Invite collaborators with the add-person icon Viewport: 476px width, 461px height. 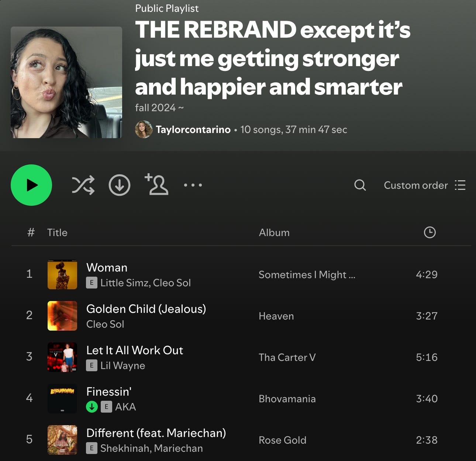click(x=156, y=184)
